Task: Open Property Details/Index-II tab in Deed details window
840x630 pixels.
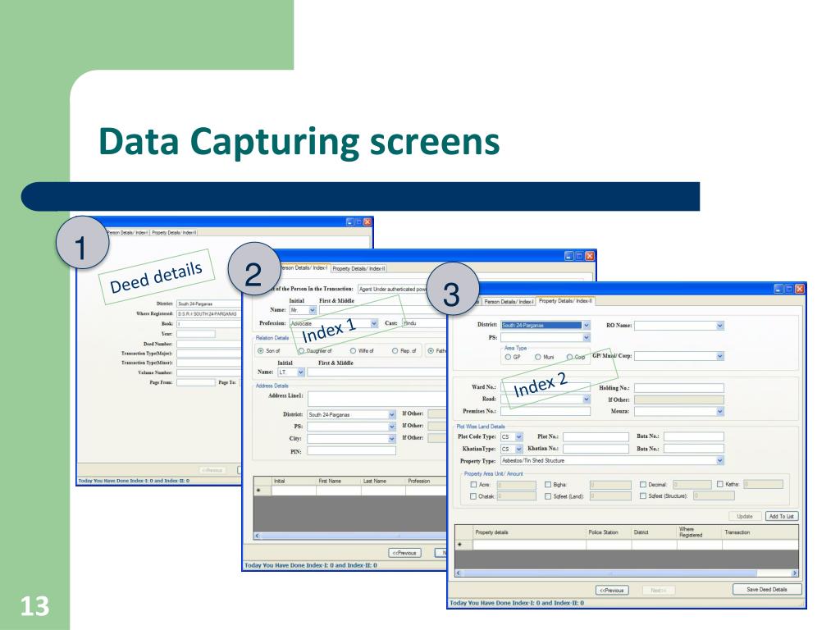Action: pos(174,232)
